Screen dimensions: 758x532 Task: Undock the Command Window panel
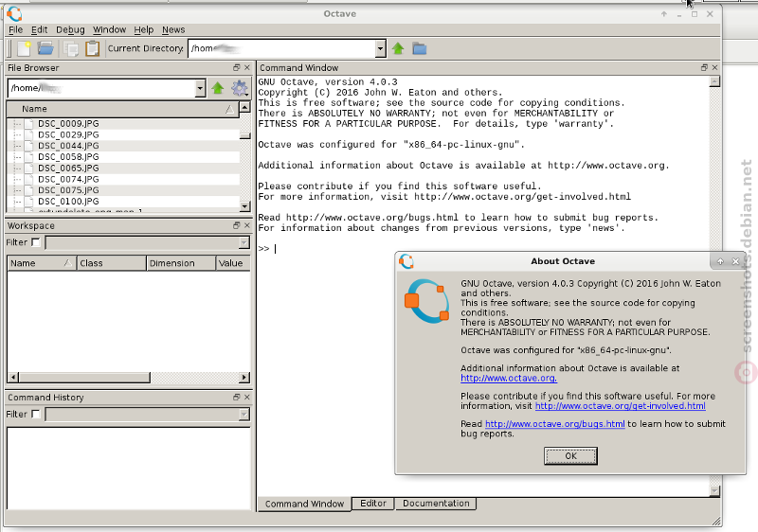click(704, 67)
